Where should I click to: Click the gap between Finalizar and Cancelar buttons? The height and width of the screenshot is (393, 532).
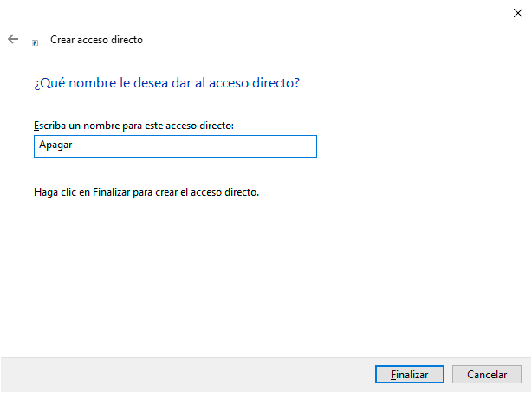pyautogui.click(x=448, y=375)
